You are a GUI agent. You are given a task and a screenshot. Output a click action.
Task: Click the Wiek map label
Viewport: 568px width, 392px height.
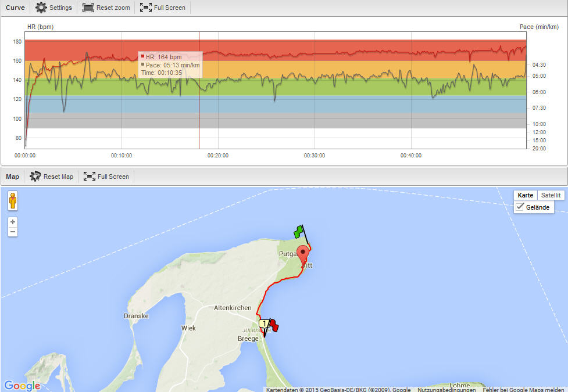(x=188, y=328)
